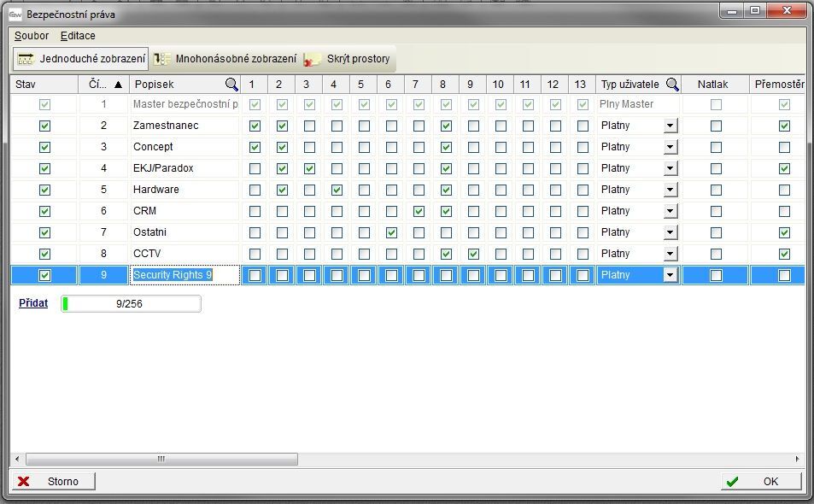The width and height of the screenshot is (814, 504).
Task: Click the Přidat link
Action: click(x=33, y=303)
